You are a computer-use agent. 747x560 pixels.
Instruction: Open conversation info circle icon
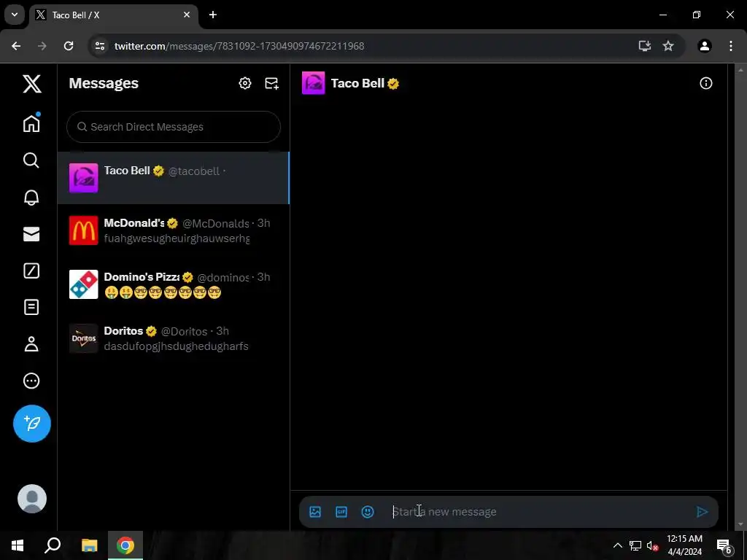pyautogui.click(x=705, y=83)
